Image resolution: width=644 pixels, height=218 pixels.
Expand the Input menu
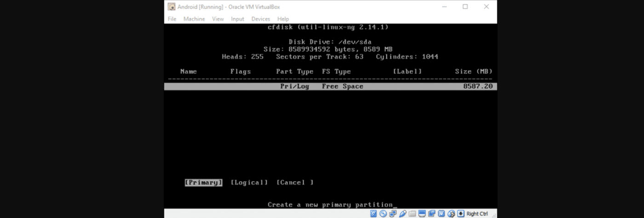[237, 19]
